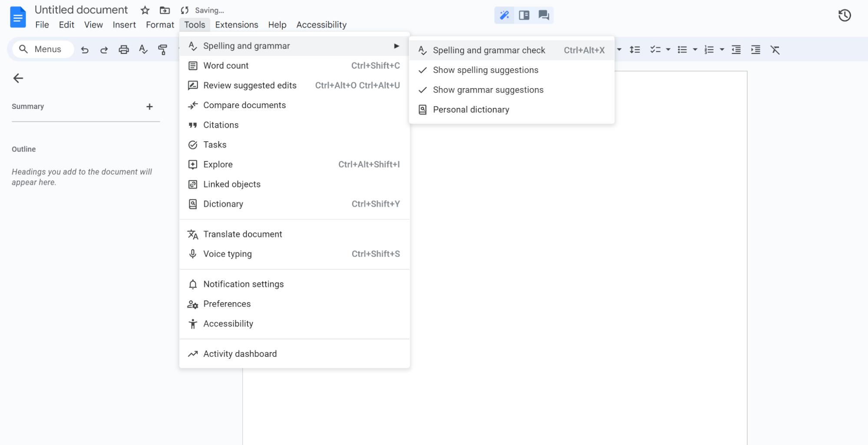Run spell check from toolbar
This screenshot has width=868, height=445.
(143, 49)
